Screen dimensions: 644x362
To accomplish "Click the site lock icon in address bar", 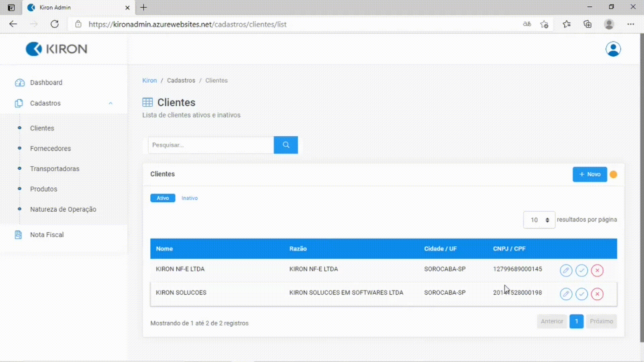I will click(x=78, y=24).
